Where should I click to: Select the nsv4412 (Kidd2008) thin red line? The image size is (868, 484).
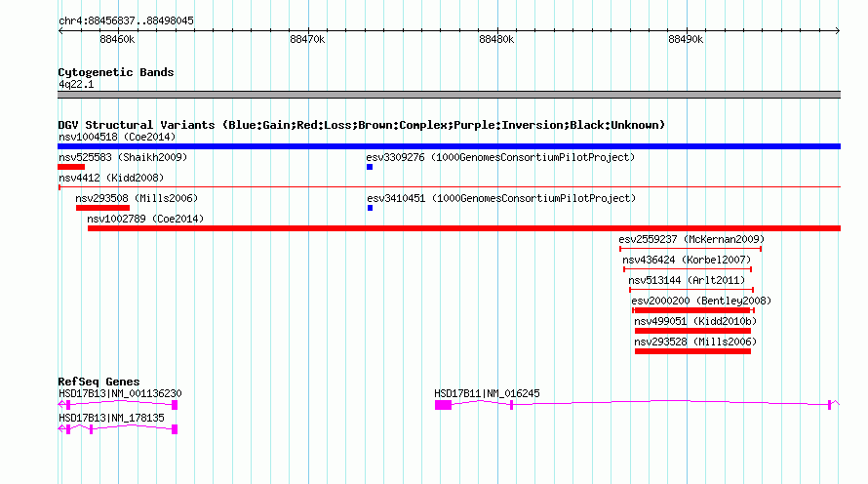coord(449,187)
